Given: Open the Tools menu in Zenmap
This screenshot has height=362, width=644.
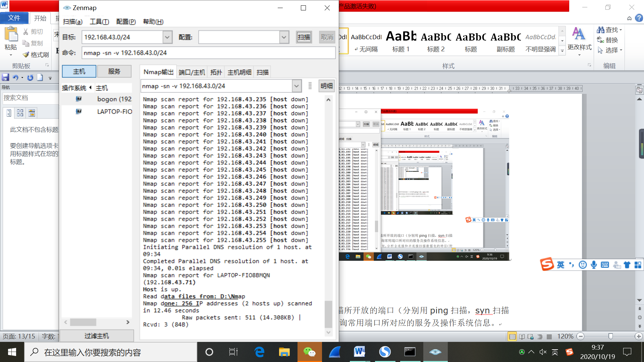Looking at the screenshot, I should pyautogui.click(x=99, y=22).
